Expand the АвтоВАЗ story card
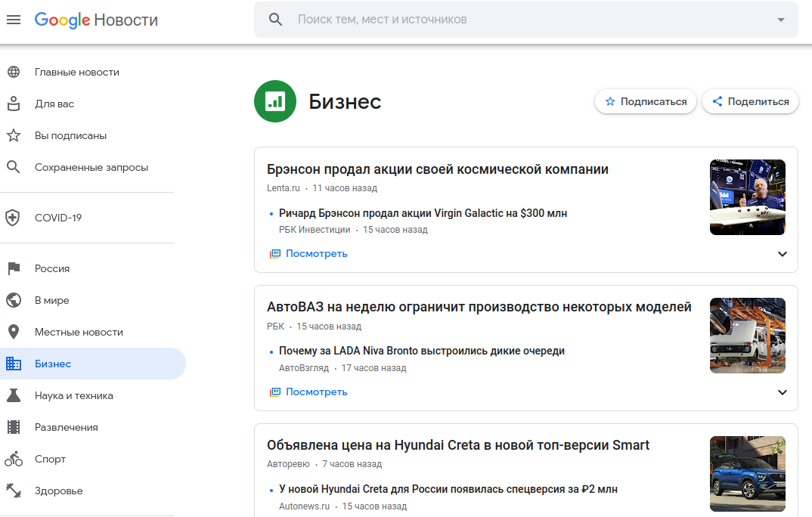This screenshot has width=812, height=517. [x=783, y=392]
